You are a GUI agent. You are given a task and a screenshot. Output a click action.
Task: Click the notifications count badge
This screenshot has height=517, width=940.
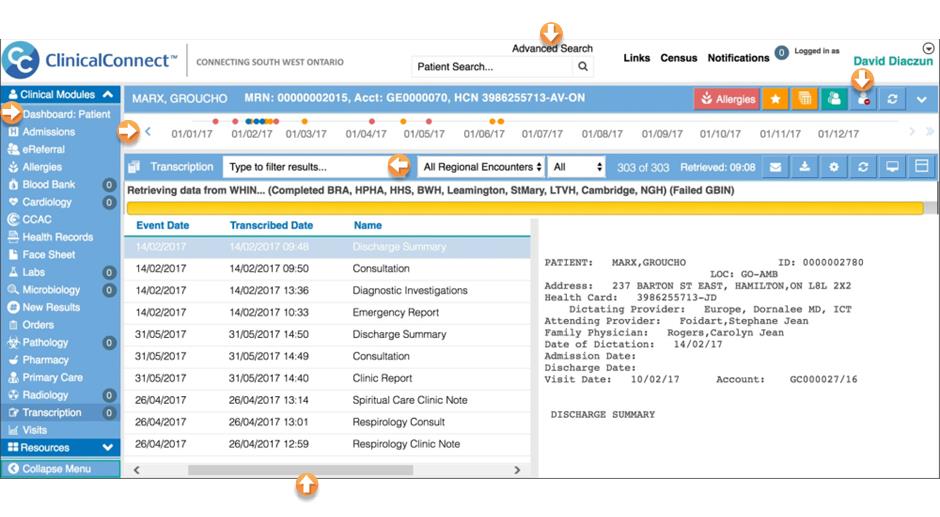[x=781, y=53]
